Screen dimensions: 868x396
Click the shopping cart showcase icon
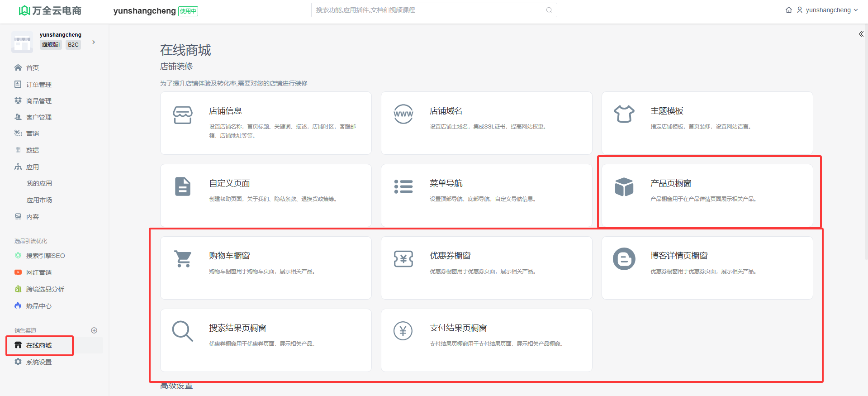pos(183,259)
